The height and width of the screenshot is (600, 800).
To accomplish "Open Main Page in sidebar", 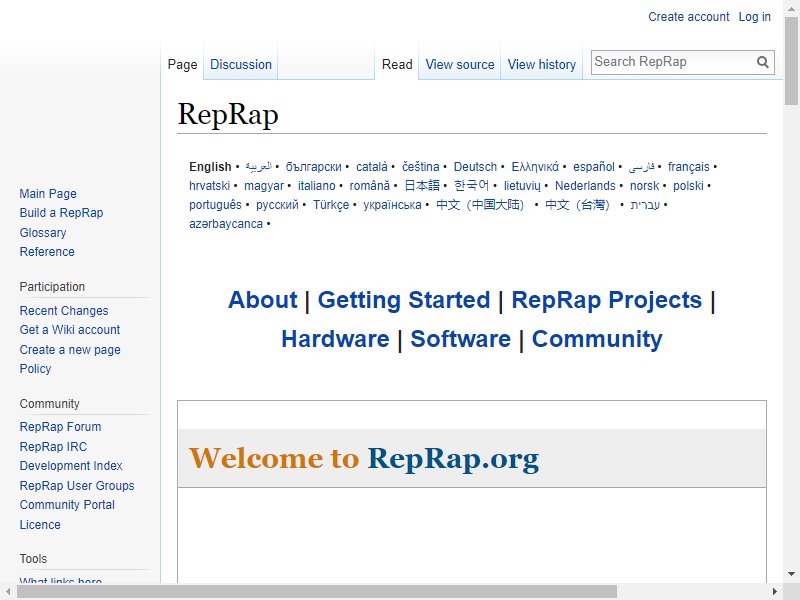I will (48, 194).
